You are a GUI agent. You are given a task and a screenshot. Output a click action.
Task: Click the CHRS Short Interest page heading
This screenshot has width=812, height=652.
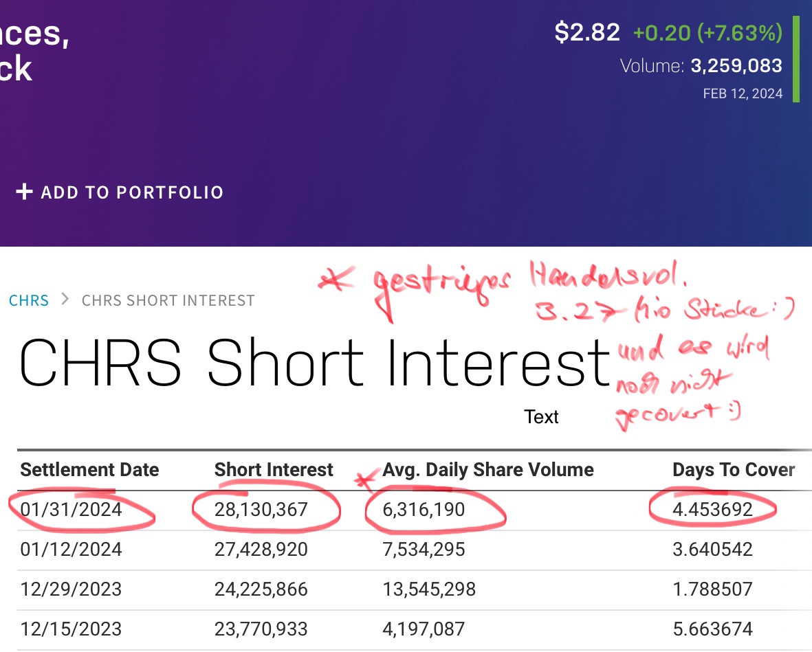click(x=315, y=362)
